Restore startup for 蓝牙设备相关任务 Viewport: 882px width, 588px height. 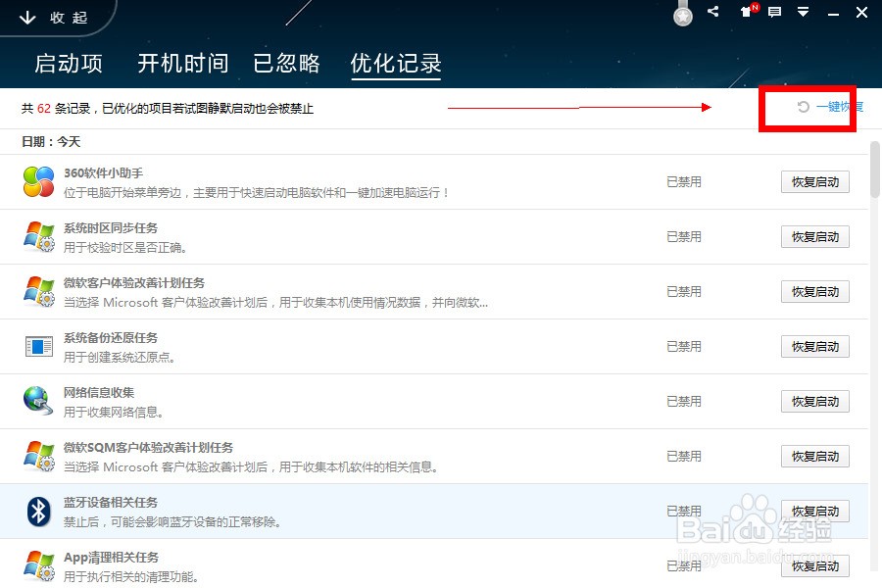click(x=814, y=512)
